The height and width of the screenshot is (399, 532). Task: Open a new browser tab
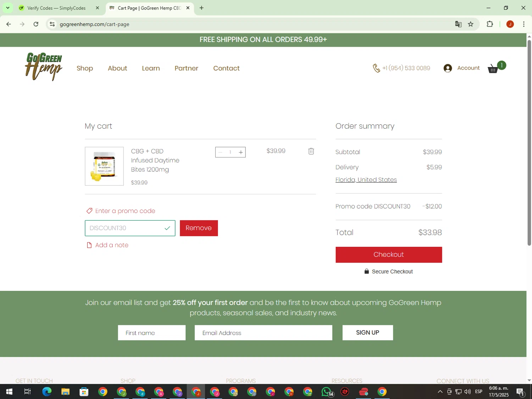[x=201, y=8]
